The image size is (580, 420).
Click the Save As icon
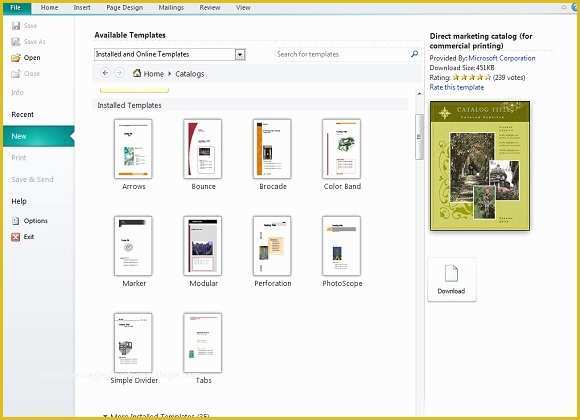(16, 42)
